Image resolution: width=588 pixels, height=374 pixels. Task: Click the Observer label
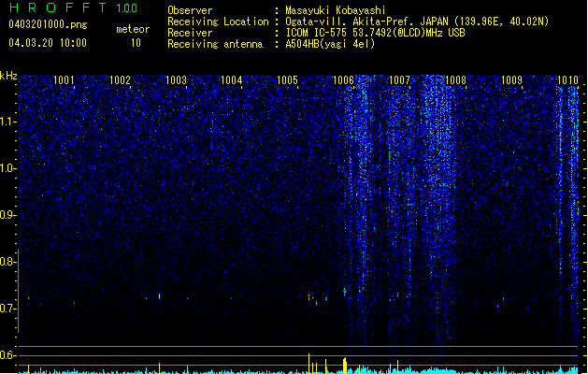point(190,10)
